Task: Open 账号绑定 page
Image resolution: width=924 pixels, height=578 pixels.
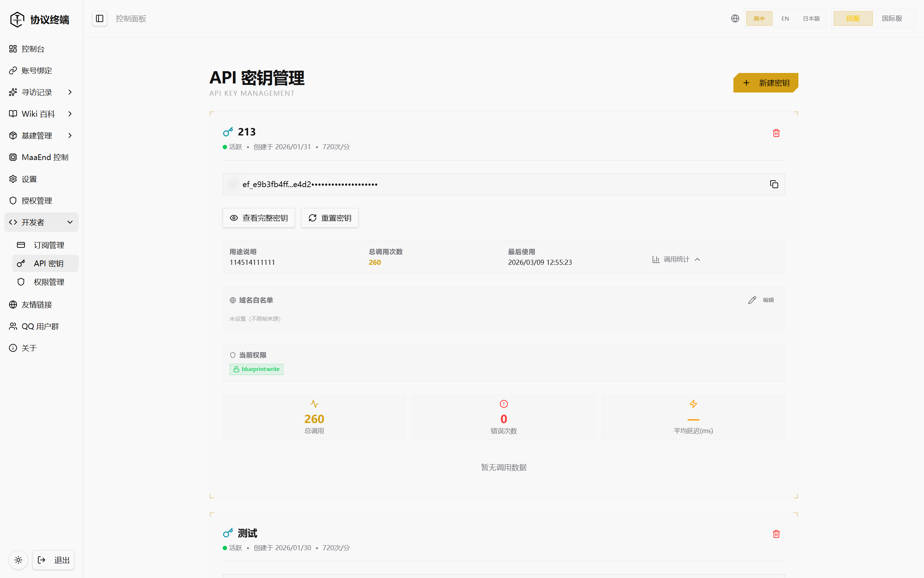Action: pyautogui.click(x=41, y=70)
